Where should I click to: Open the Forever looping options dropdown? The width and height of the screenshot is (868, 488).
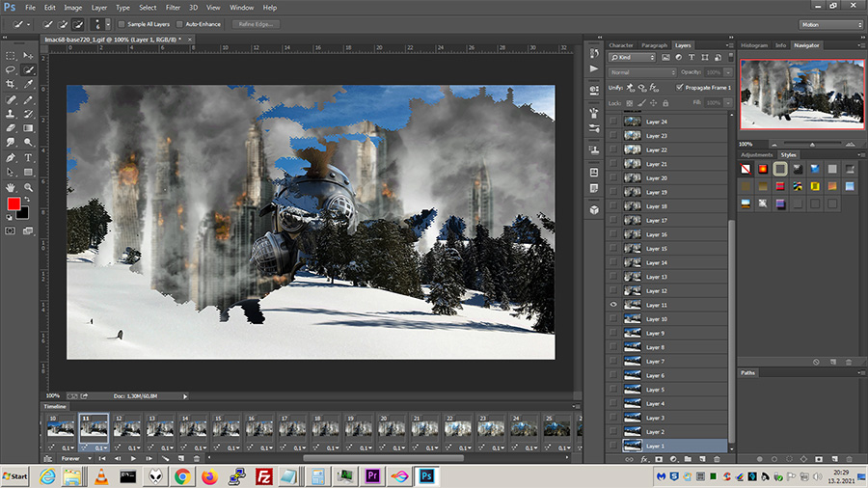coord(76,459)
